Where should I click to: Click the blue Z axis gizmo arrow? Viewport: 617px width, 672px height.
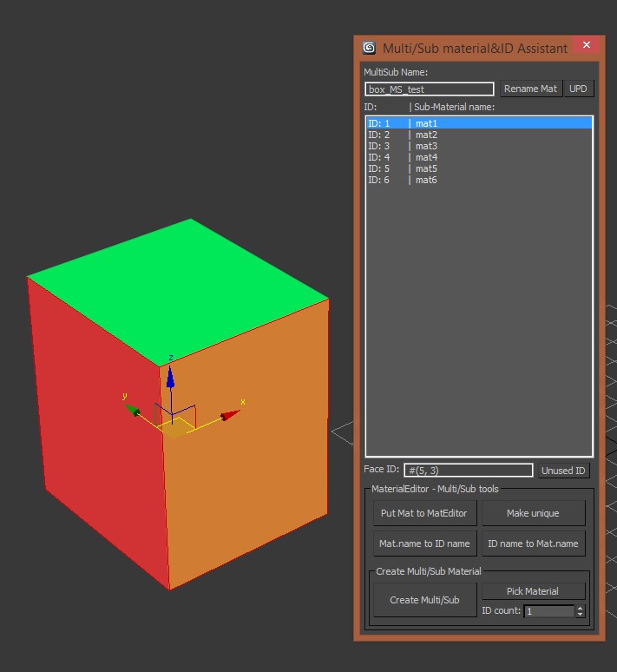tap(171, 376)
